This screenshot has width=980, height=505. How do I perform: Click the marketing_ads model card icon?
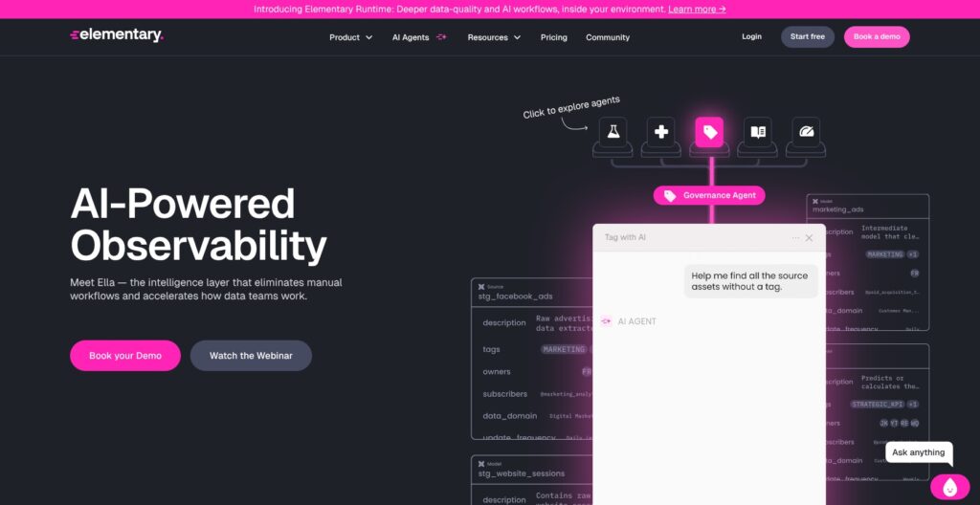coord(815,201)
